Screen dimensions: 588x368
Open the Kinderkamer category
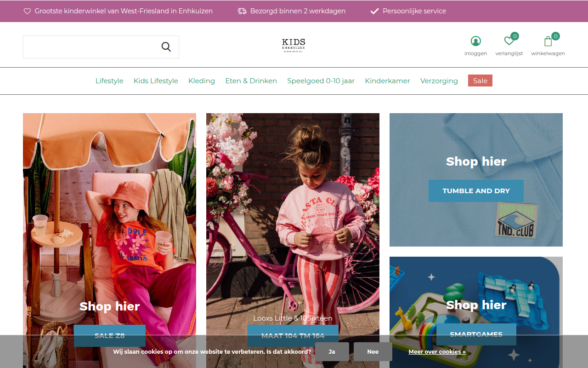tap(387, 81)
